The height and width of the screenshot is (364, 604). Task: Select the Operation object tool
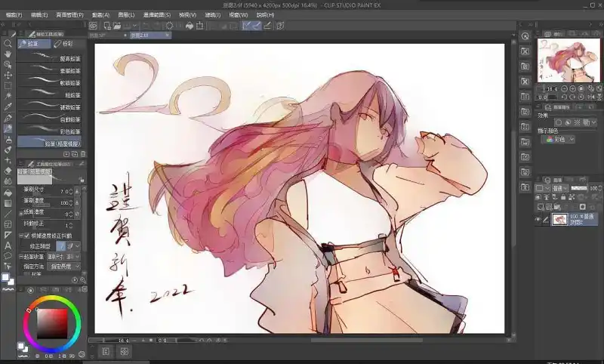pyautogui.click(x=8, y=64)
